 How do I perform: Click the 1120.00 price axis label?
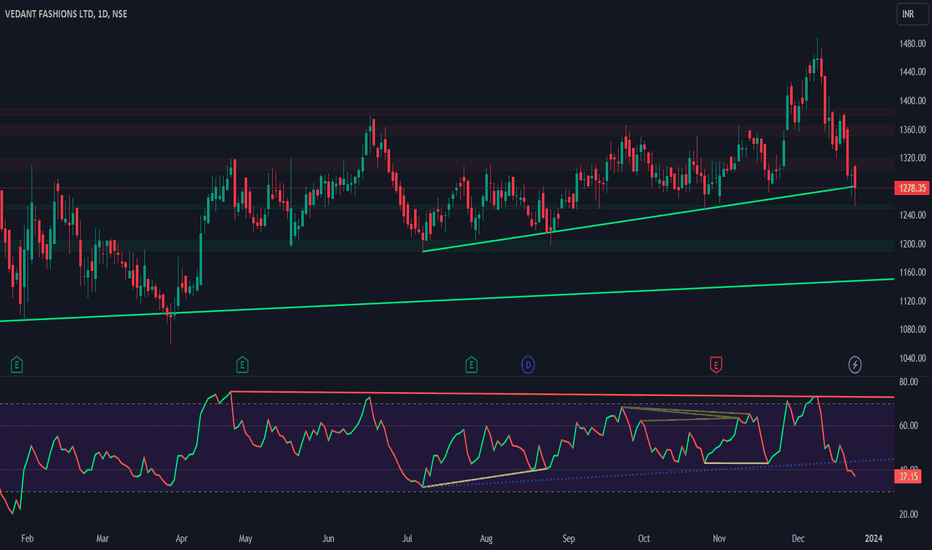click(x=912, y=301)
